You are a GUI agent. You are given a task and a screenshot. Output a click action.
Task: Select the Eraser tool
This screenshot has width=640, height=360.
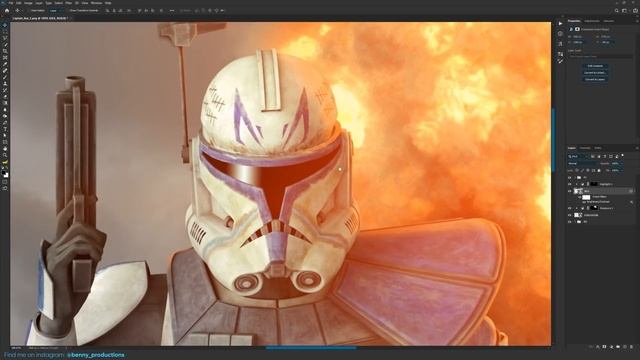pos(5,97)
